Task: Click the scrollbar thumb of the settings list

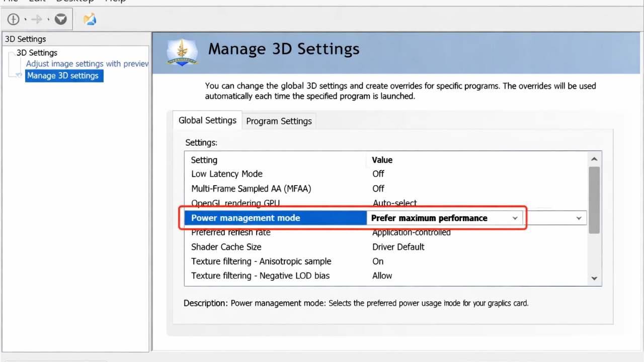Action: (x=594, y=199)
